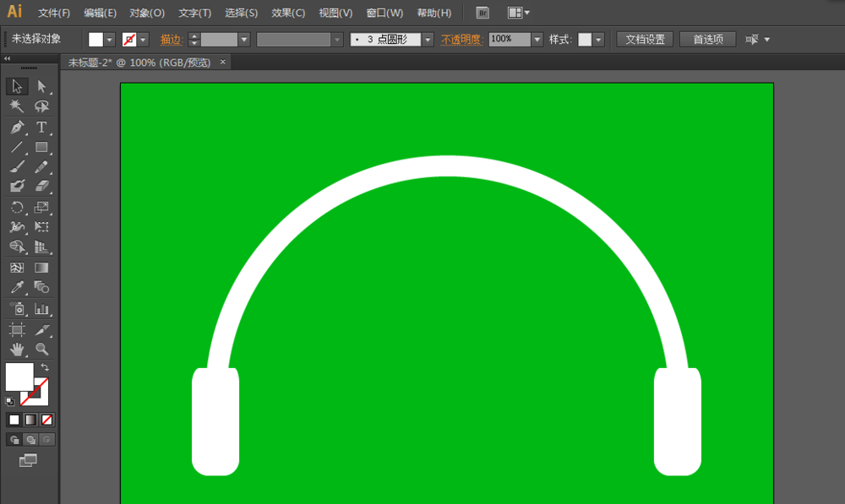The width and height of the screenshot is (845, 504).
Task: Open stroke color dropdown in control bar
Action: coord(143,40)
